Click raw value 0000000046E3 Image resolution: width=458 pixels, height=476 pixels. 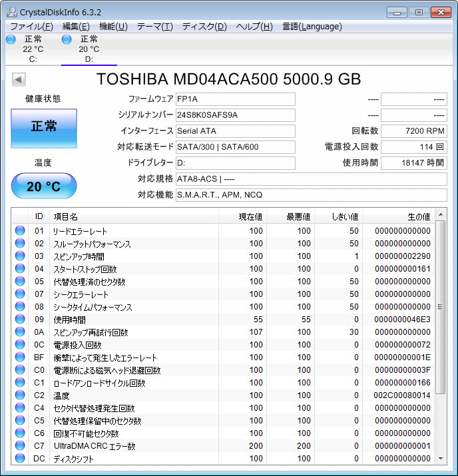point(402,320)
